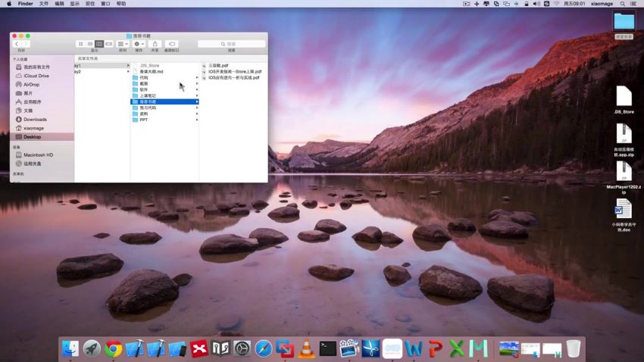Switch Finder to list view
The image size is (644, 362).
(x=90, y=44)
